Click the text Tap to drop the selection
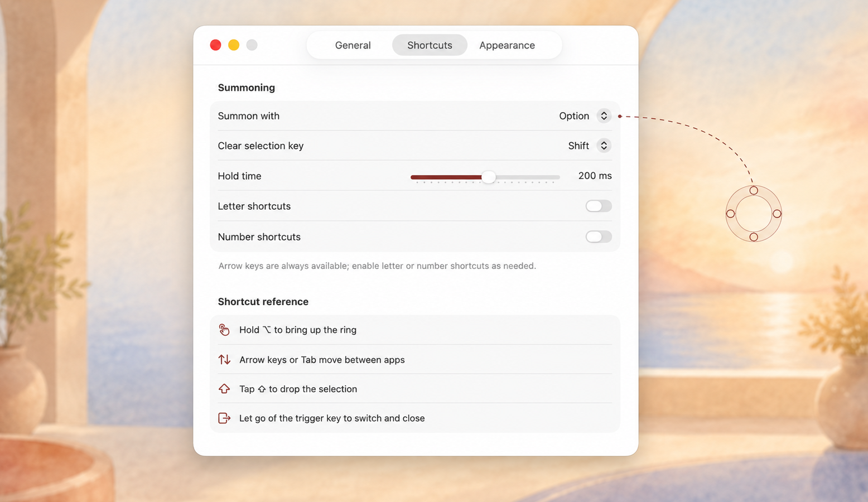Screen dimensions: 868x502 (298, 389)
